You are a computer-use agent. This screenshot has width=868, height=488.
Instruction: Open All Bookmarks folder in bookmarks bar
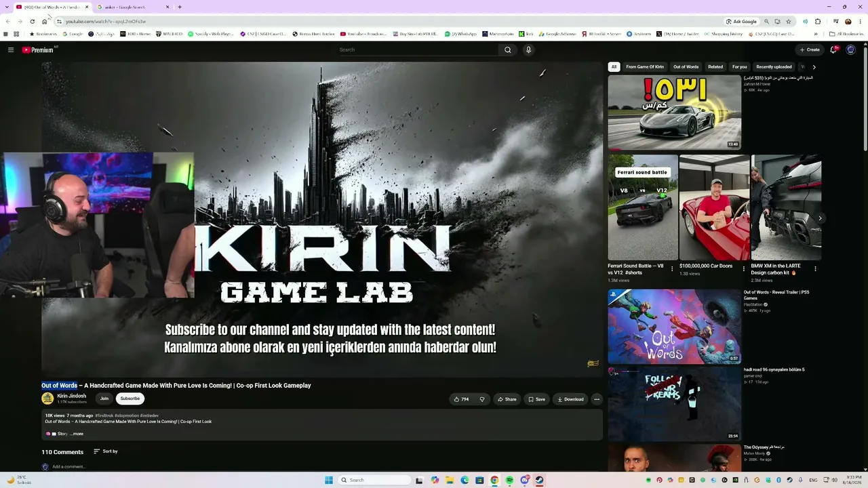click(x=846, y=33)
